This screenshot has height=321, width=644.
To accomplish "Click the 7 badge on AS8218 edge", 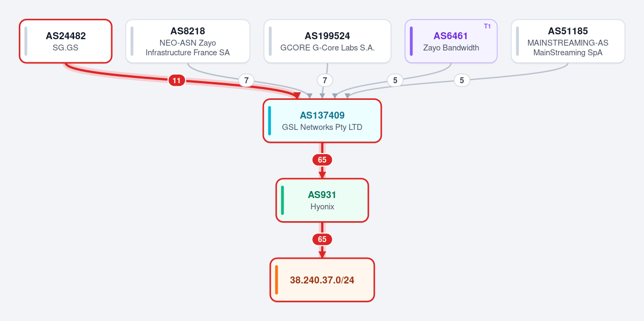I will [247, 81].
